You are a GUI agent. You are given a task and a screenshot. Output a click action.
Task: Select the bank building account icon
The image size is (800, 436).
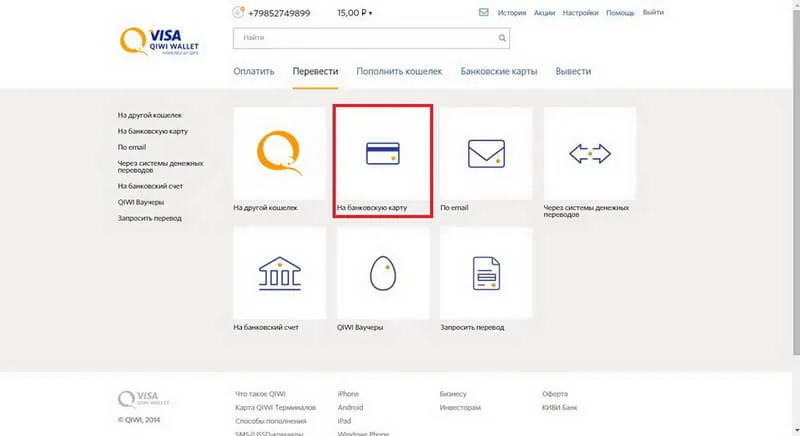280,273
